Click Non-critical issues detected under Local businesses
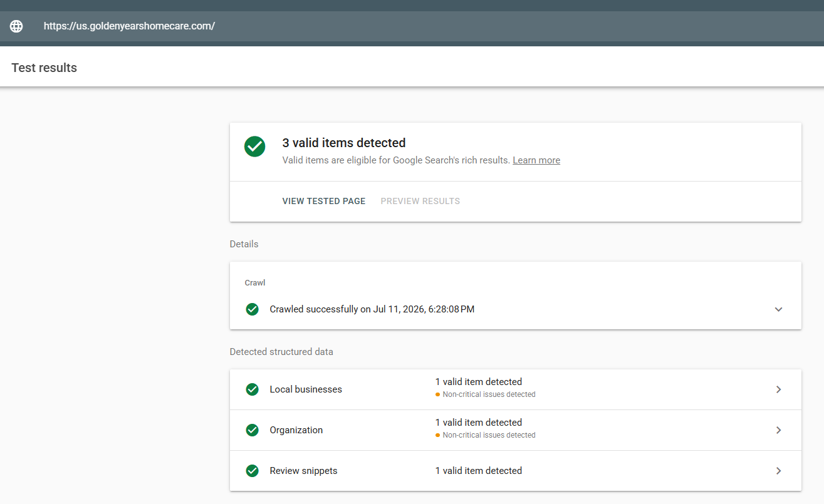The width and height of the screenshot is (824, 504). coord(489,394)
